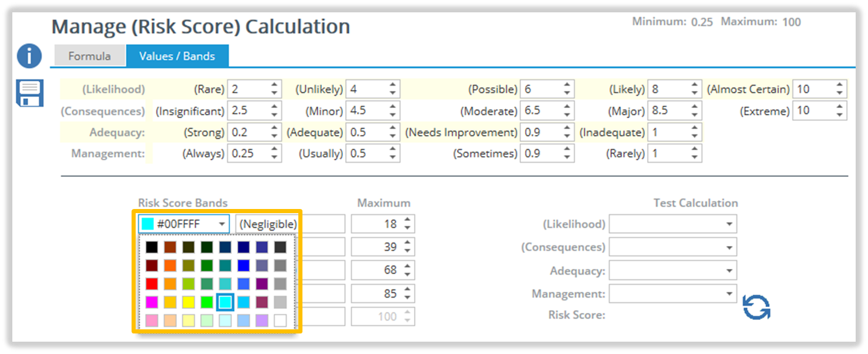
Task: Pick the pale pink color swatch
Action: 152,321
